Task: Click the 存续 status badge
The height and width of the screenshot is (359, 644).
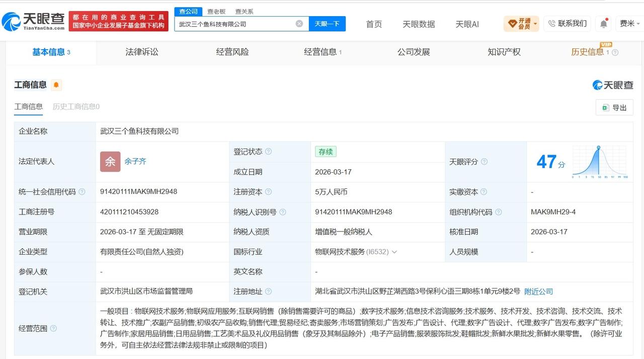Action: point(326,152)
